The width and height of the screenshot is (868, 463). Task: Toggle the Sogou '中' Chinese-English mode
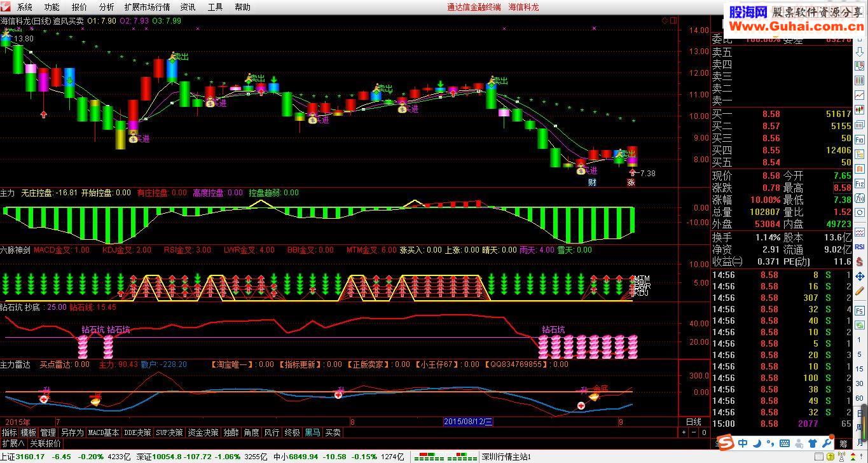tap(742, 443)
